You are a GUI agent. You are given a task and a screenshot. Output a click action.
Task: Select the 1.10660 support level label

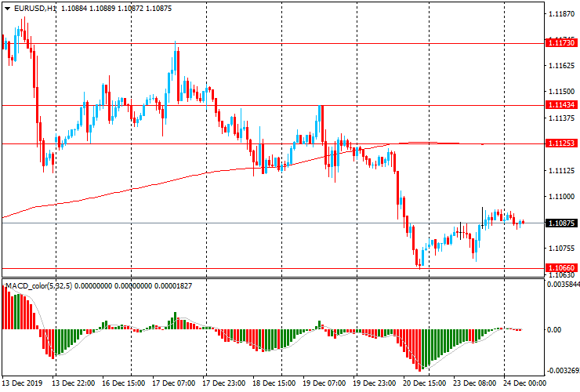tap(561, 268)
